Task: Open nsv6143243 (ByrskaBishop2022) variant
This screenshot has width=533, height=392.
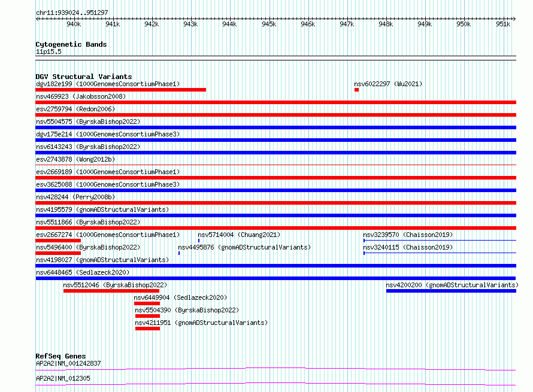Action: click(x=88, y=147)
